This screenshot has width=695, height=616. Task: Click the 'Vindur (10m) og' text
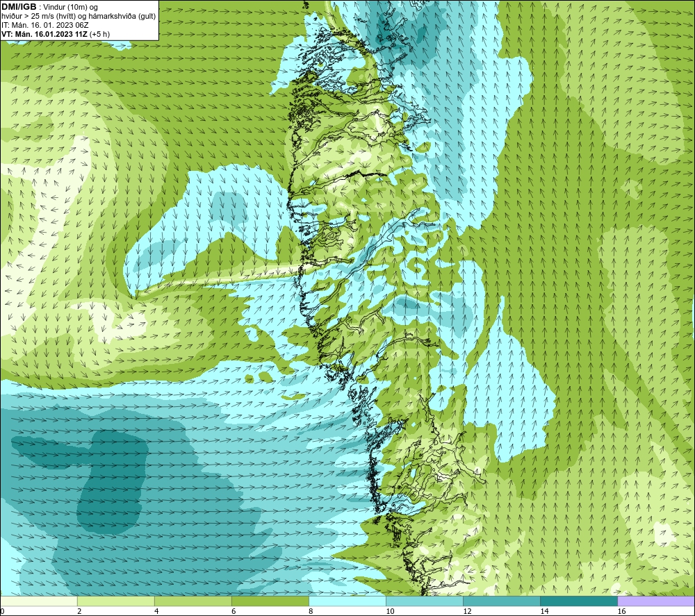pos(70,8)
